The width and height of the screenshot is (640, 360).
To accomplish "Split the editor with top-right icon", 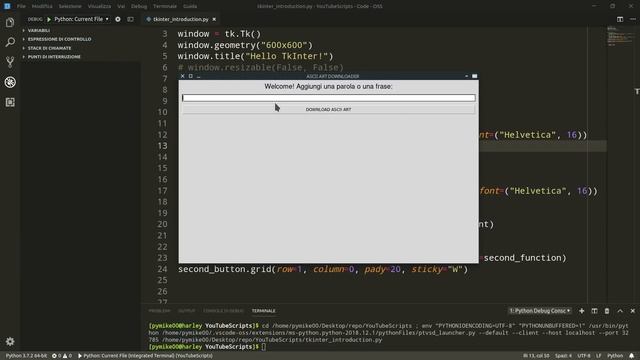I will (620, 19).
